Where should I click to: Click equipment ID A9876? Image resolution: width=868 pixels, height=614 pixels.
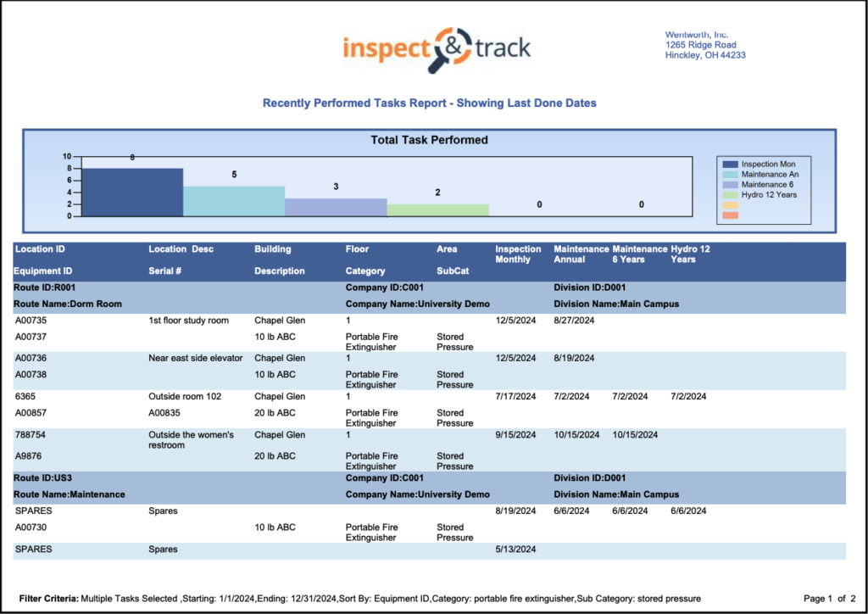point(28,456)
